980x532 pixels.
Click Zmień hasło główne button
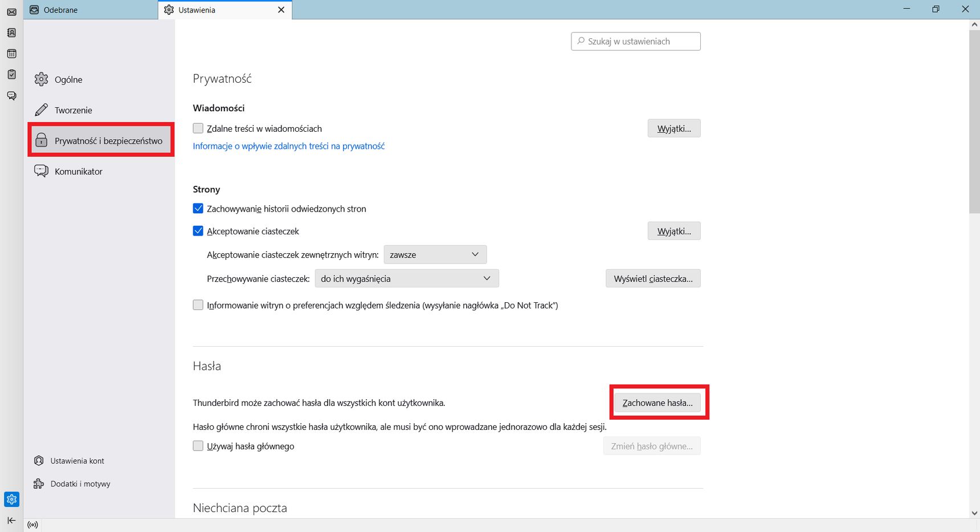[652, 446]
